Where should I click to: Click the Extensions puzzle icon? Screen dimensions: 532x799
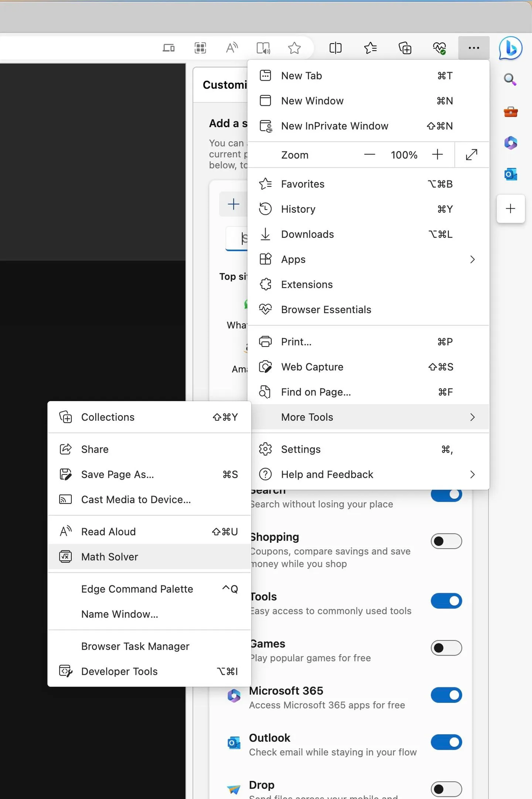tap(265, 284)
